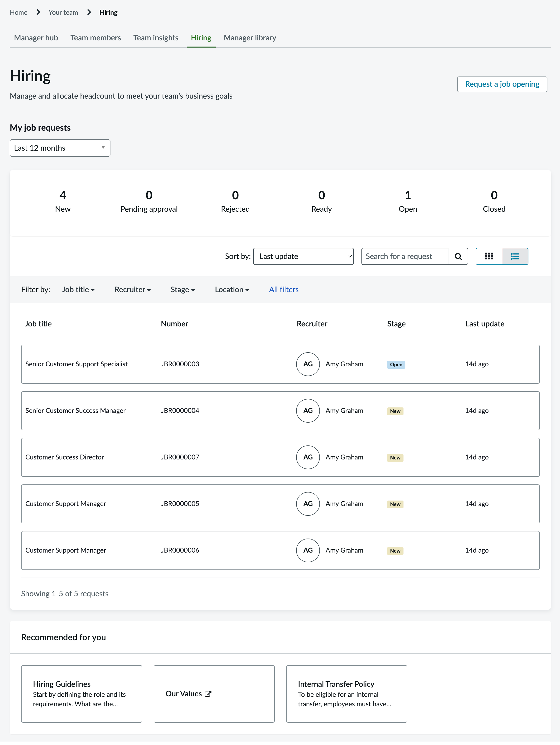Click Amy Graham avatar in JBR0000003 row
Screen dimensions: 560x745
point(308,364)
